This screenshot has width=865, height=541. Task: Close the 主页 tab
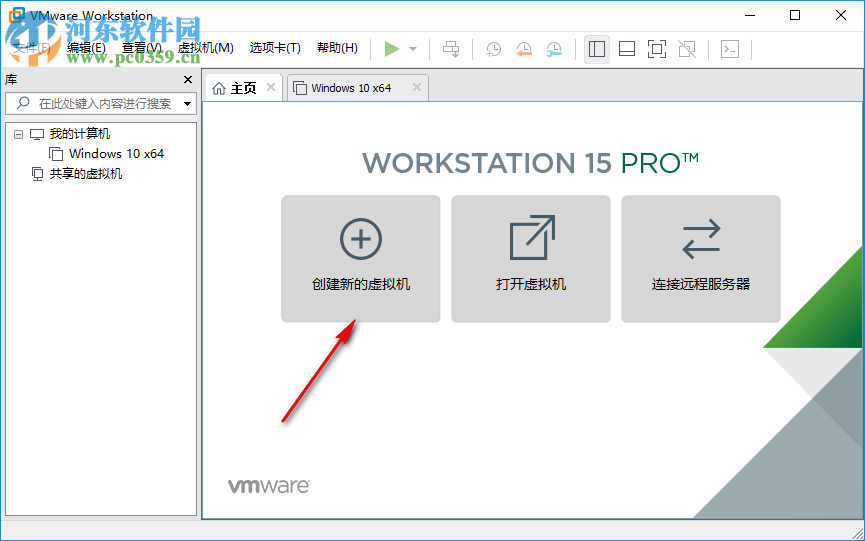271,87
